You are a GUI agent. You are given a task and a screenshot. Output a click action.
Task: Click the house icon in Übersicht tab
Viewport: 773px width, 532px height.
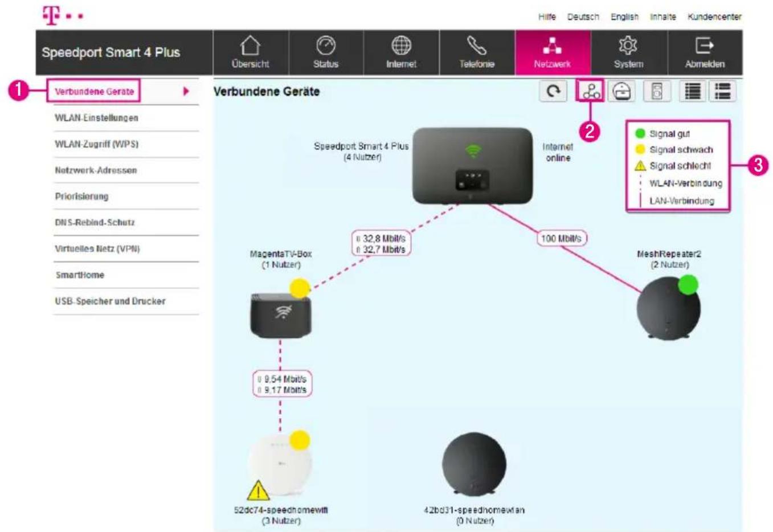coord(250,46)
